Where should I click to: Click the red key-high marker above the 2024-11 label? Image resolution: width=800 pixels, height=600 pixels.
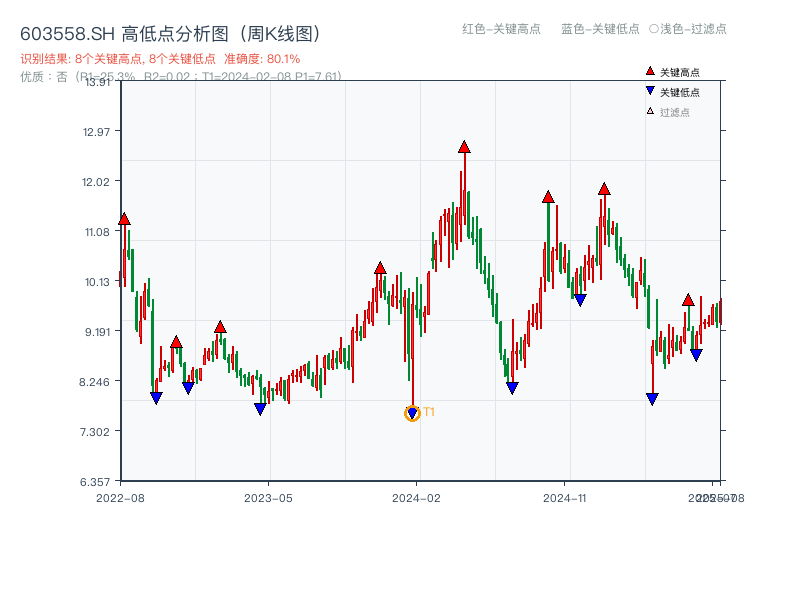tap(548, 197)
